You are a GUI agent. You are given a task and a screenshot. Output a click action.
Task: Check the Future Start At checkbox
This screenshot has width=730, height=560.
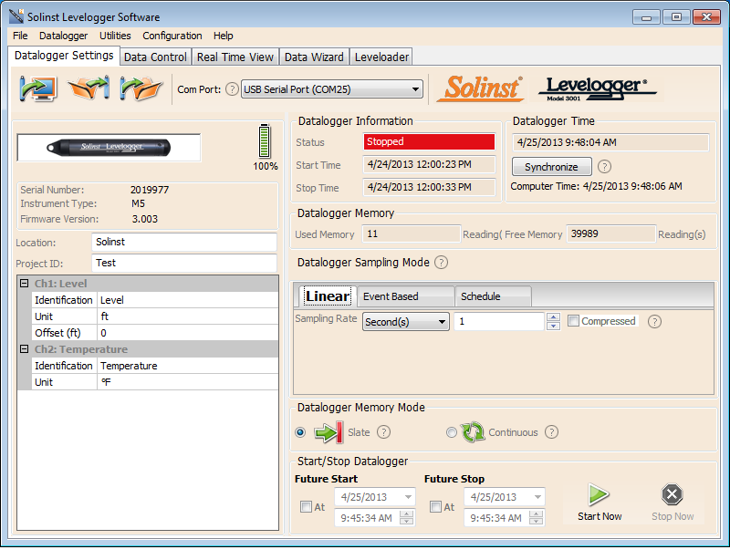(x=306, y=506)
